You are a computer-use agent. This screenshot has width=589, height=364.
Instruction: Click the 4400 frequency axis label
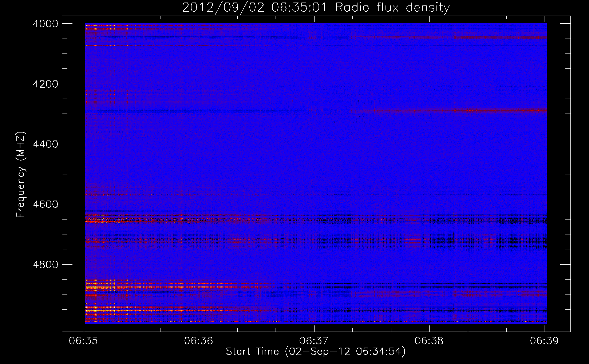[x=46, y=144]
